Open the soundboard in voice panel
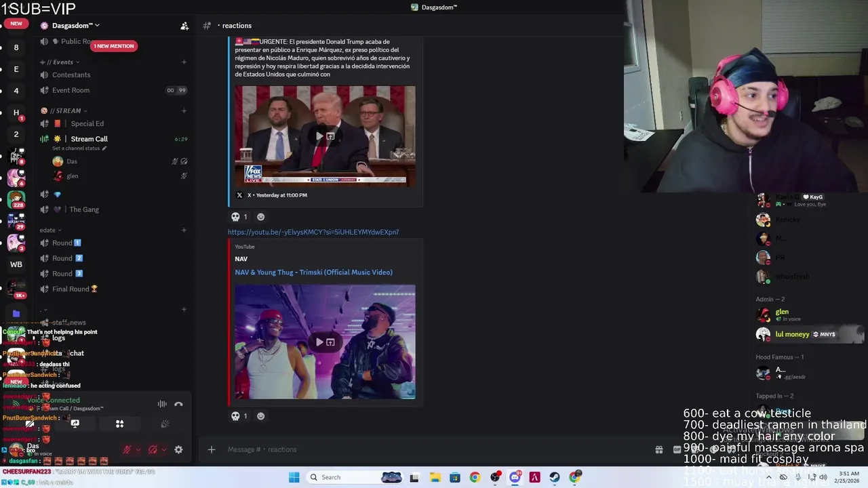The image size is (868, 488). coord(165,424)
